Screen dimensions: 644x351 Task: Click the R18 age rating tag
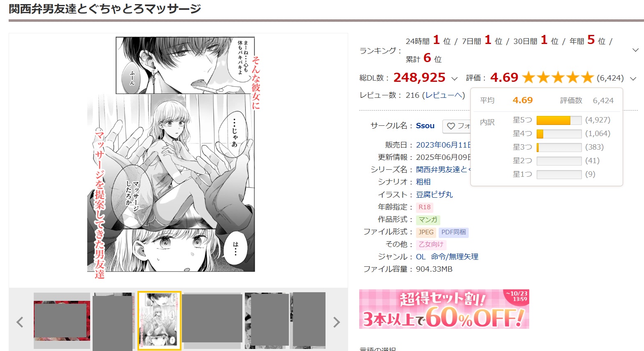click(424, 207)
